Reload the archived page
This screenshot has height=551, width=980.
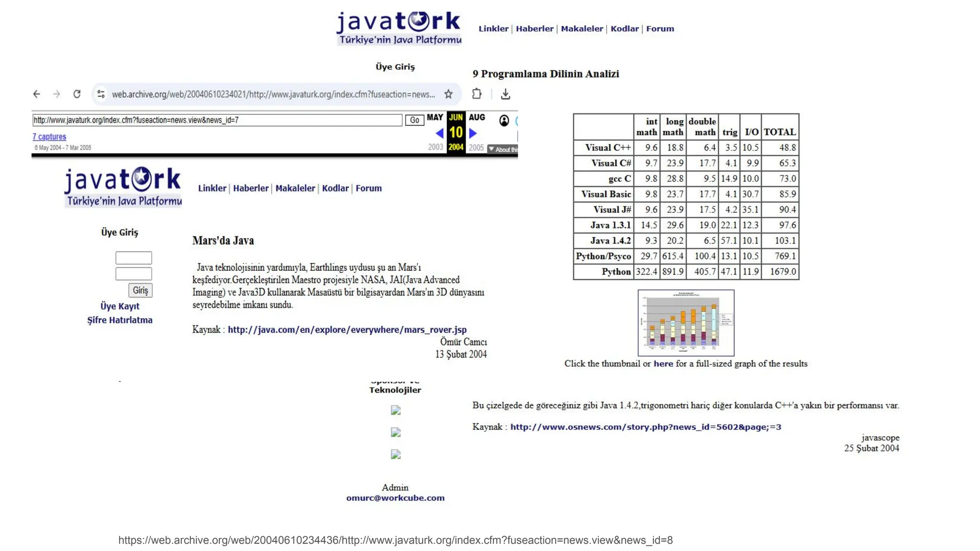[77, 94]
